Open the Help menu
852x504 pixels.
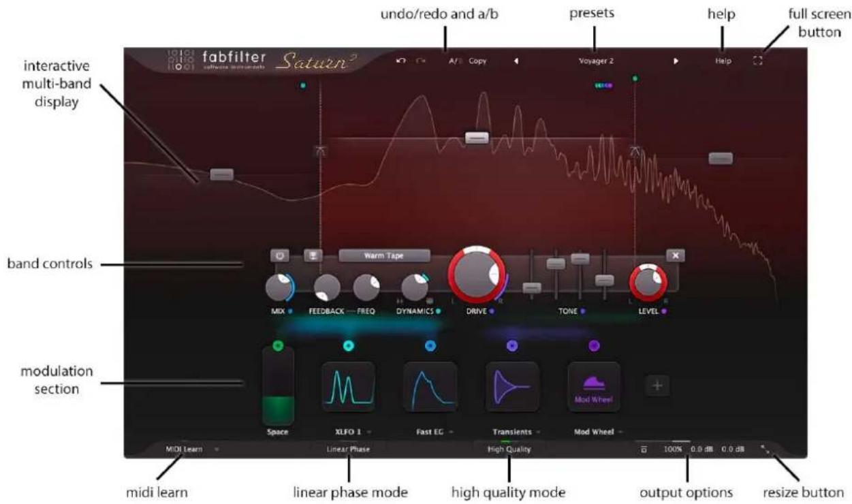coord(723,61)
